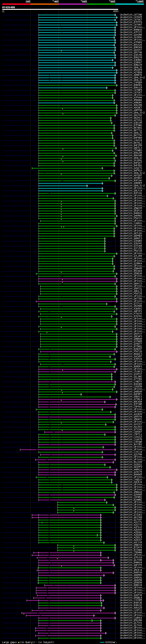Screen dimensions: 146x644
Task: Select the UniRef100_A7PAP6 label
Action: tap(131, 42)
